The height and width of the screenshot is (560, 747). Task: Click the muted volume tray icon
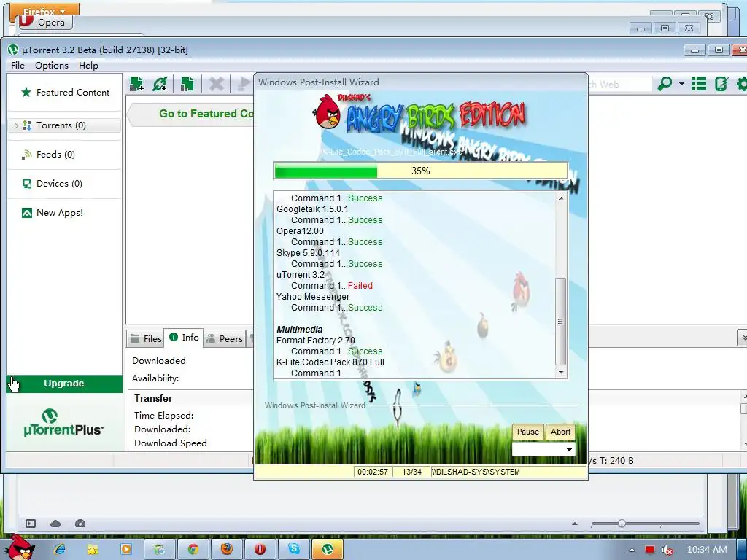pyautogui.click(x=668, y=550)
